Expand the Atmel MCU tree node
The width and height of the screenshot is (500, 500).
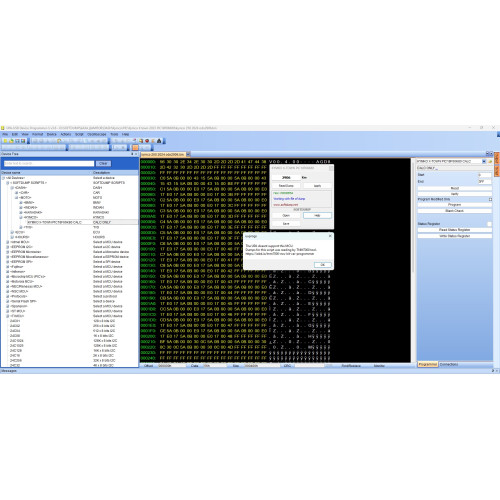(x=8, y=242)
